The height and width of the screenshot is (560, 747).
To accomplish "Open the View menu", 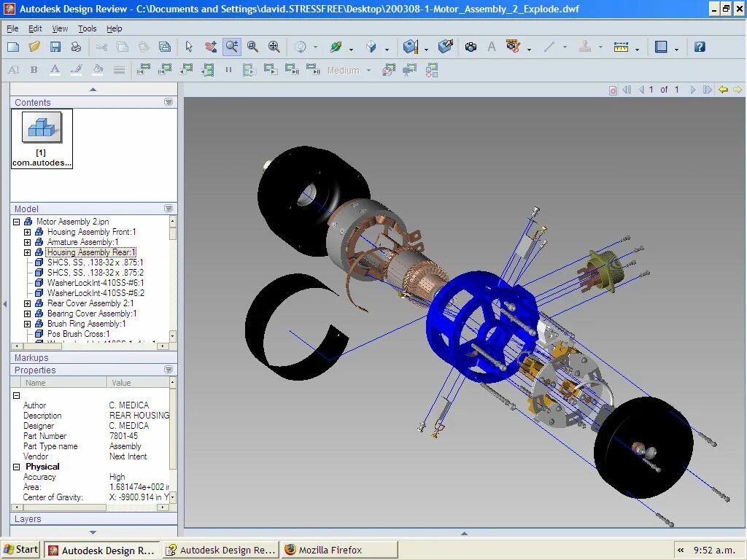I will tap(60, 28).
